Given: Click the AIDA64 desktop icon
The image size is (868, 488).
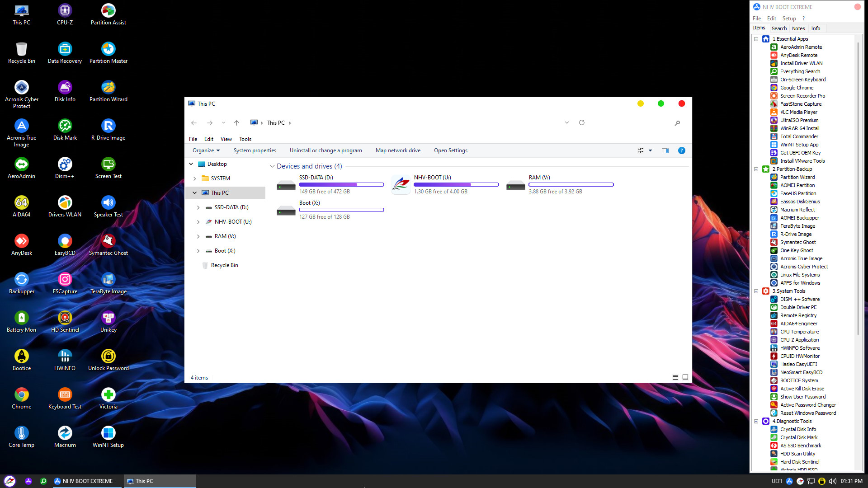Looking at the screenshot, I should [21, 203].
